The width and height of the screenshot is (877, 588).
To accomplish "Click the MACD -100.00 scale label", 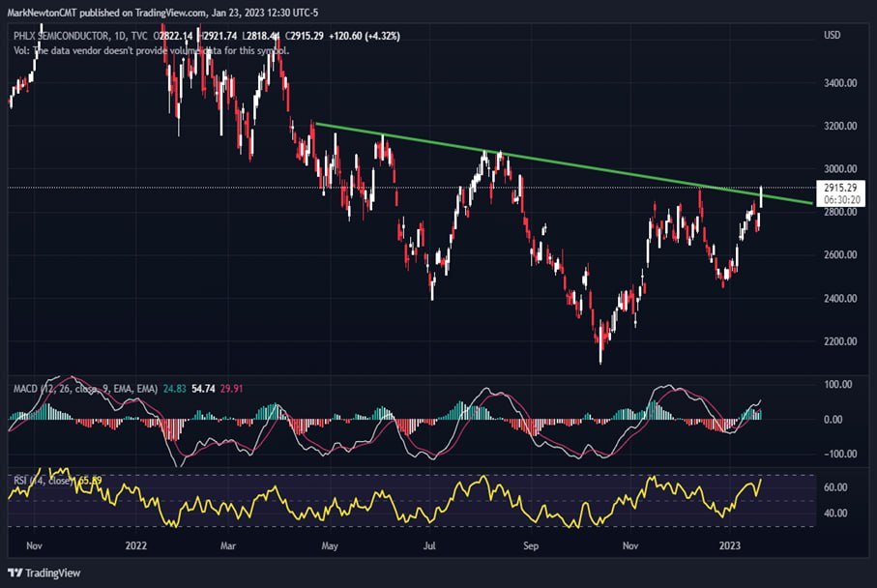I will (x=840, y=454).
